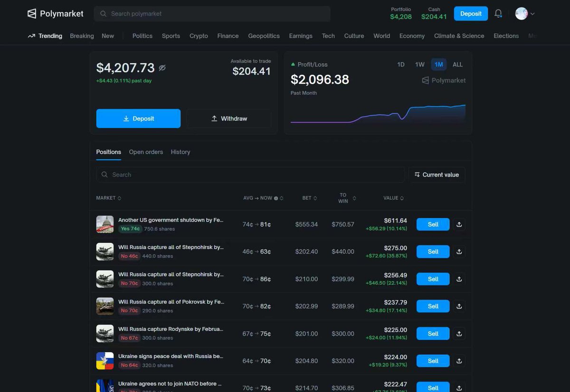This screenshot has height=392, width=570.
Task: Sell the US government shutdown position
Action: point(433,224)
